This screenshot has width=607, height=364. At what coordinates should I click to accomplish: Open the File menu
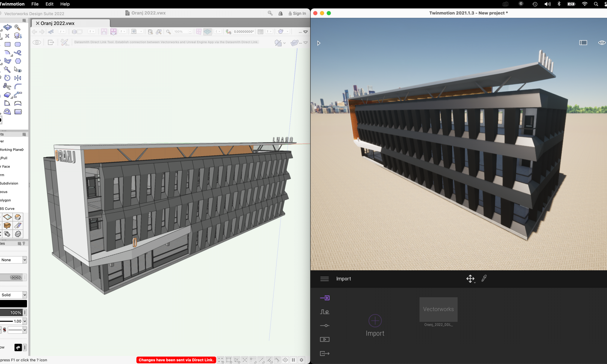35,4
